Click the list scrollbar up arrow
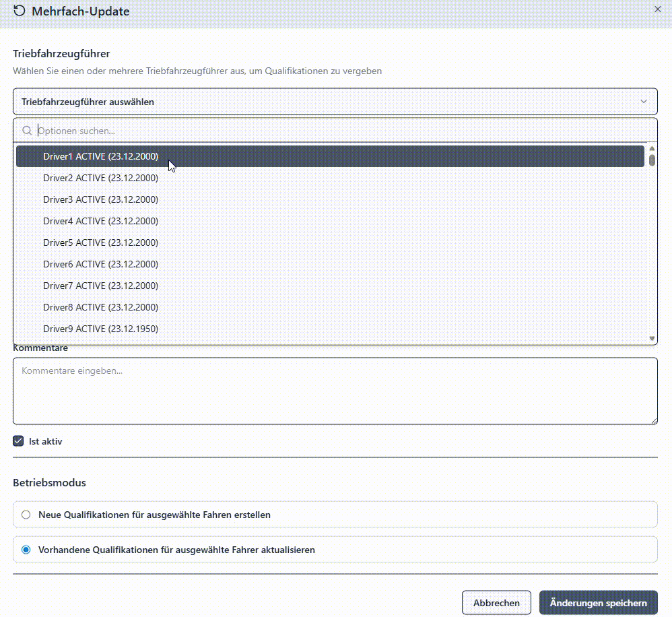The image size is (672, 617). click(652, 148)
